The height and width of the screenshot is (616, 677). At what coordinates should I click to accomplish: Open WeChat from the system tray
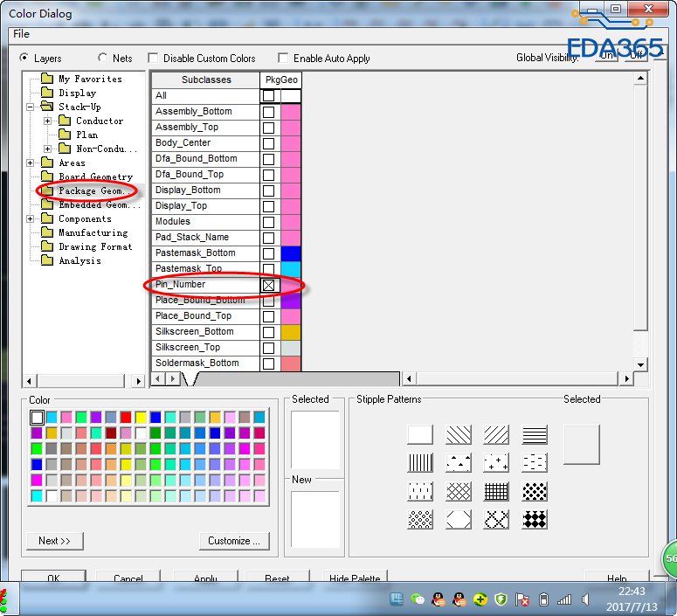point(417,599)
